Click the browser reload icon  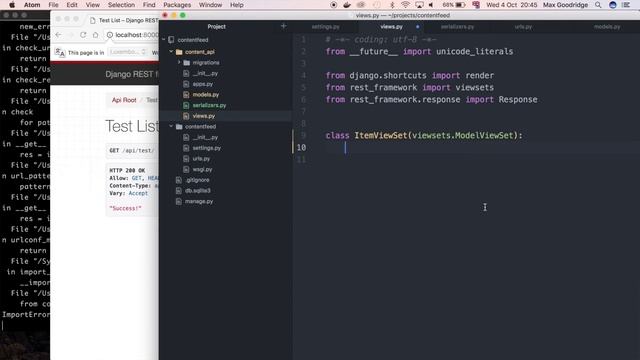[x=83, y=35]
